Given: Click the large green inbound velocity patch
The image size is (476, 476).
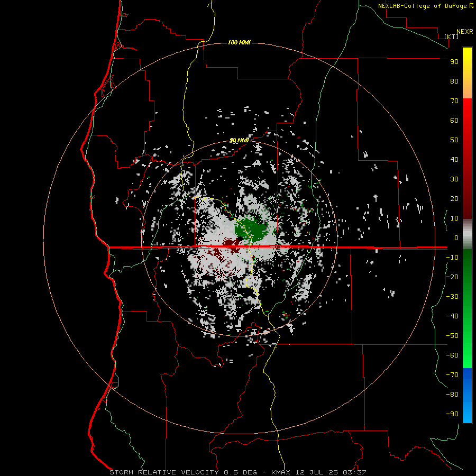Looking at the screenshot, I should (251, 230).
